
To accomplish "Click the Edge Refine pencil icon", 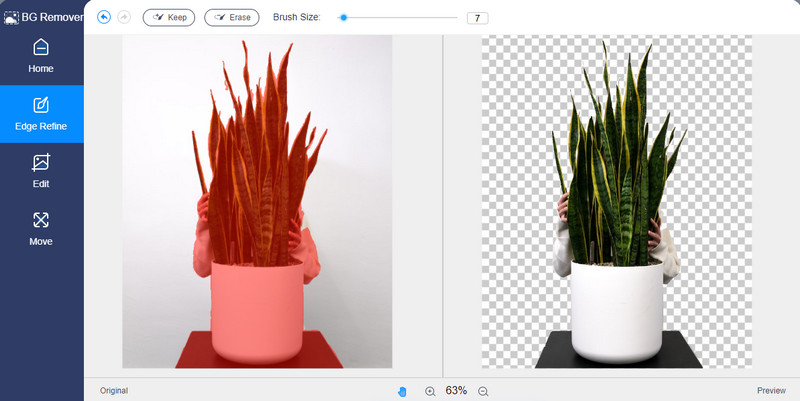I will coord(41,105).
